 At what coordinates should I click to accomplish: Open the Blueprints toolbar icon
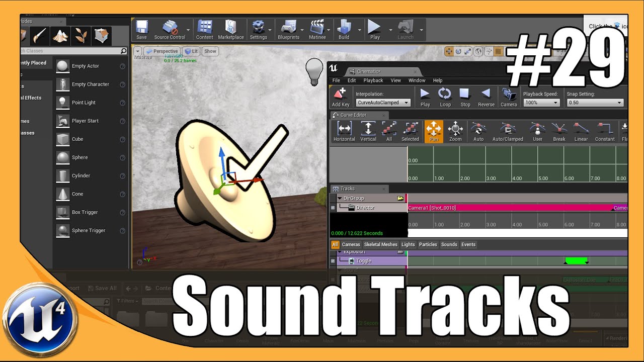[288, 30]
